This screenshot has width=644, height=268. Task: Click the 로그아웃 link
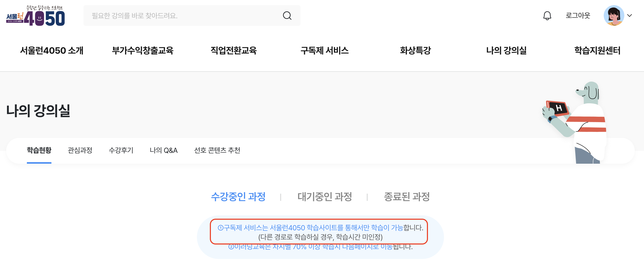coord(578,15)
